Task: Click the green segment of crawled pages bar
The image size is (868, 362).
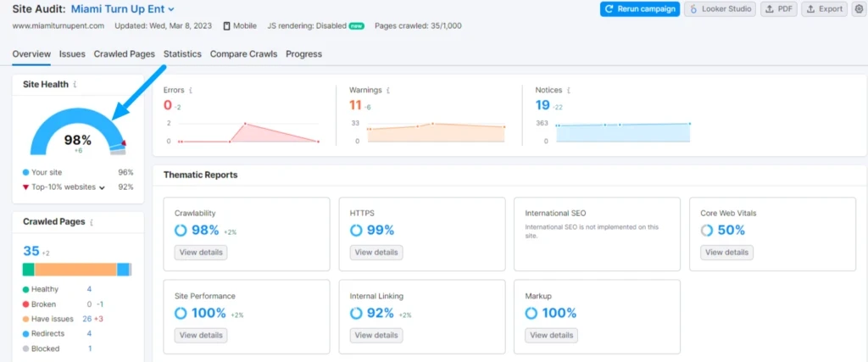Action: coord(28,270)
